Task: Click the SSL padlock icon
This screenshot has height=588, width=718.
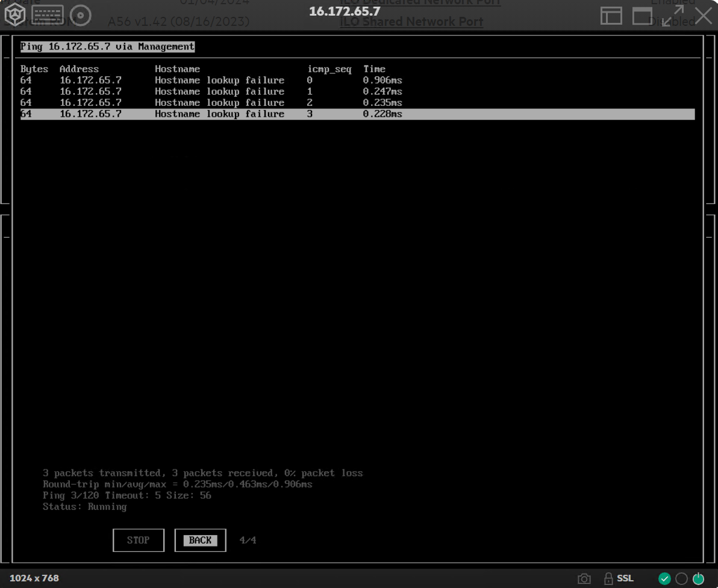Action: 608,578
